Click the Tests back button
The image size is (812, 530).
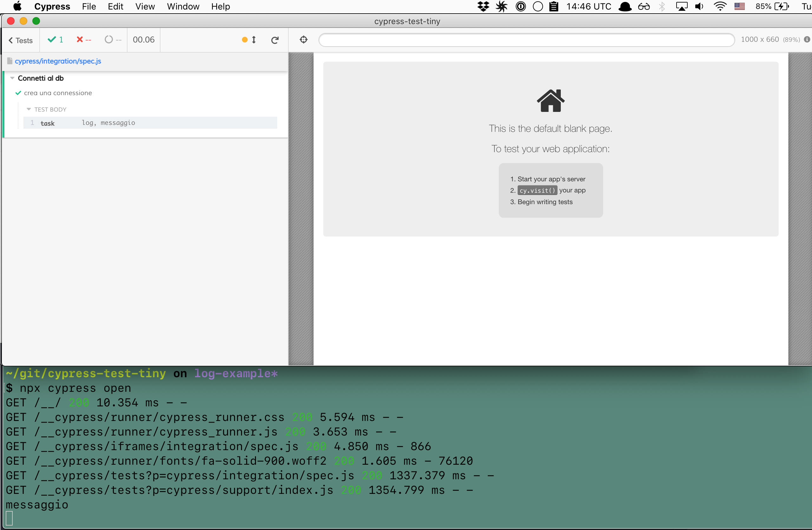tap(20, 40)
